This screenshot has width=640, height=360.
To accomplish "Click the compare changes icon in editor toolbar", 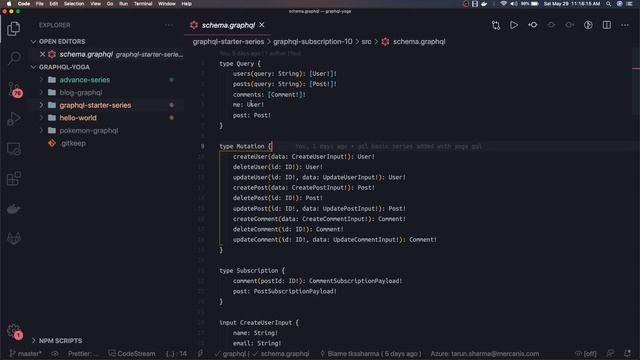I will pyautogui.click(x=496, y=25).
